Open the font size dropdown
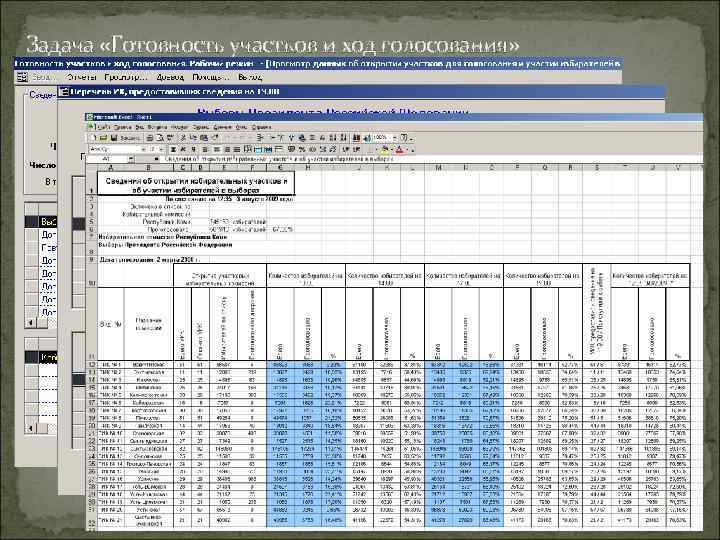Image resolution: width=720 pixels, height=540 pixels. click(161, 149)
